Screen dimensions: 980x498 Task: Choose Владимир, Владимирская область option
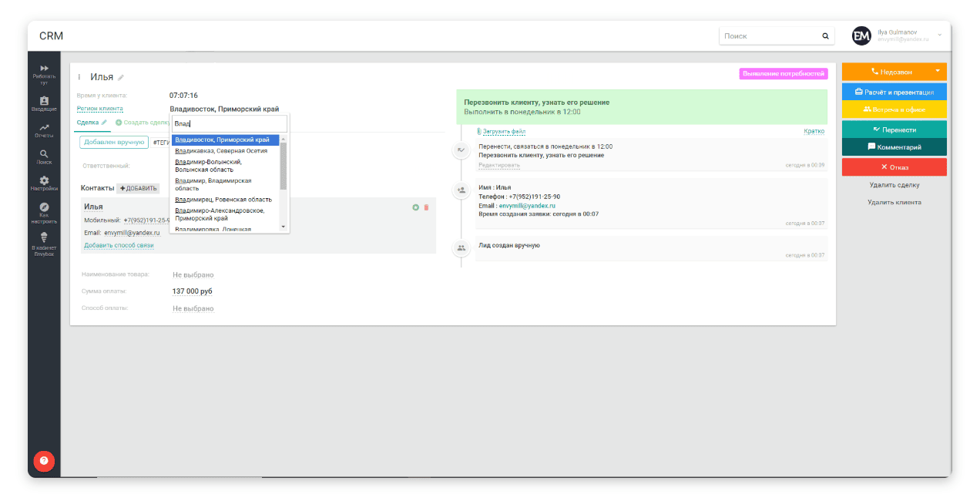(x=213, y=184)
